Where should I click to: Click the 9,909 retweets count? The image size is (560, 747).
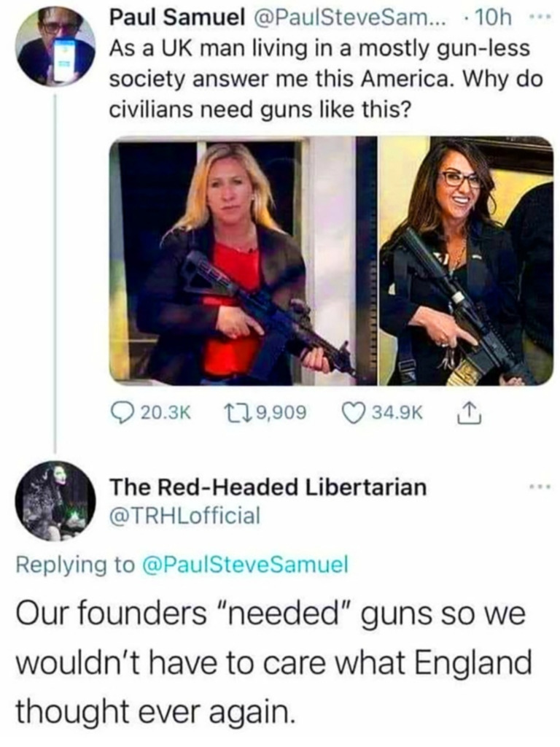pos(281,413)
